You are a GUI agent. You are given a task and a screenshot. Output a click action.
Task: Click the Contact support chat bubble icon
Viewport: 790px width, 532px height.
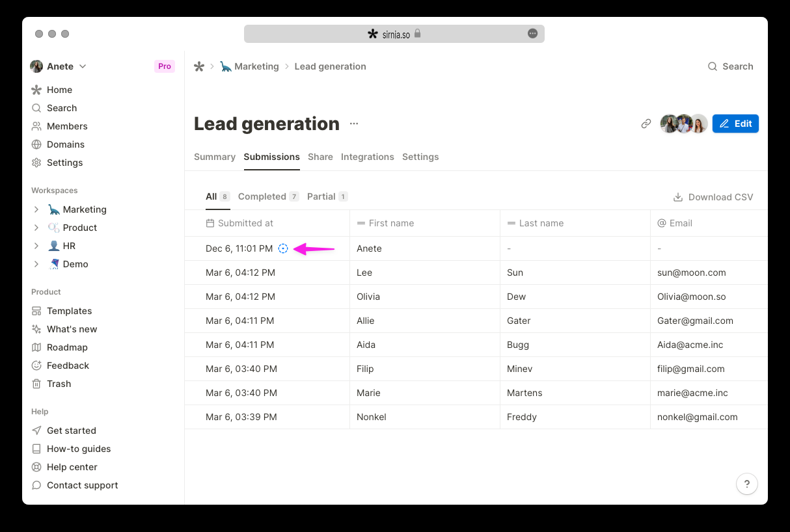(x=36, y=485)
